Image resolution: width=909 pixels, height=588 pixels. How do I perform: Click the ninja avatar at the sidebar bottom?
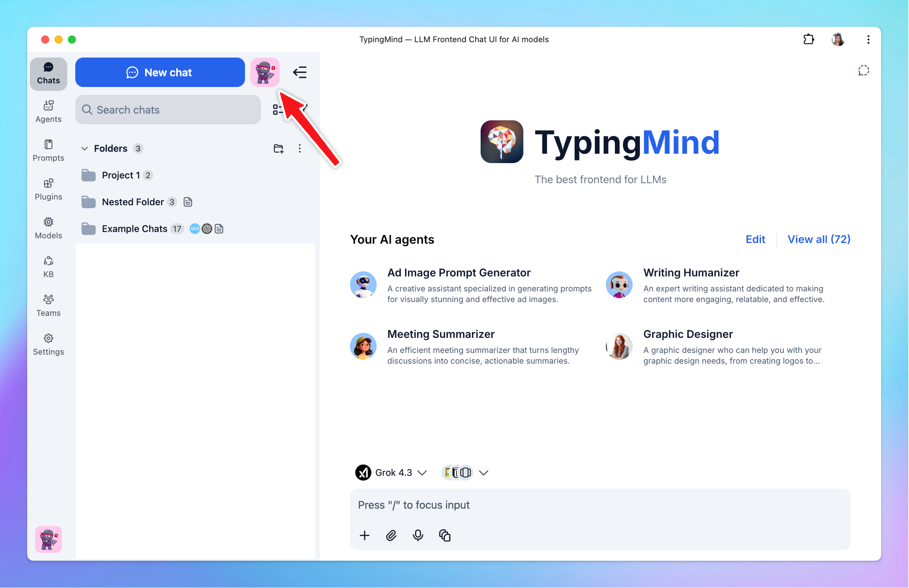tap(48, 539)
